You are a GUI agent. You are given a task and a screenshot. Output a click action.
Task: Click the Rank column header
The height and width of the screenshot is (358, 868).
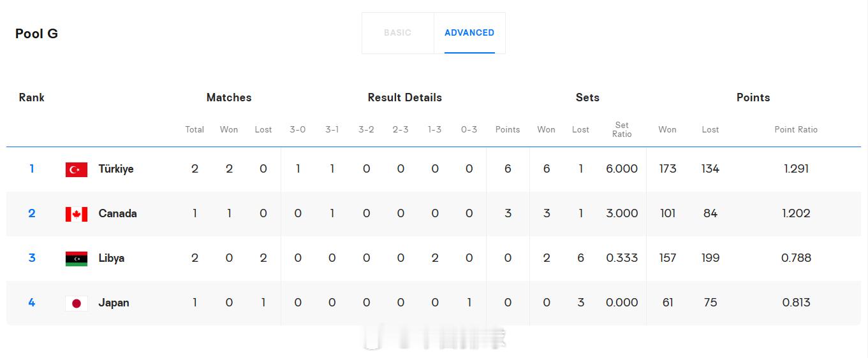(32, 97)
